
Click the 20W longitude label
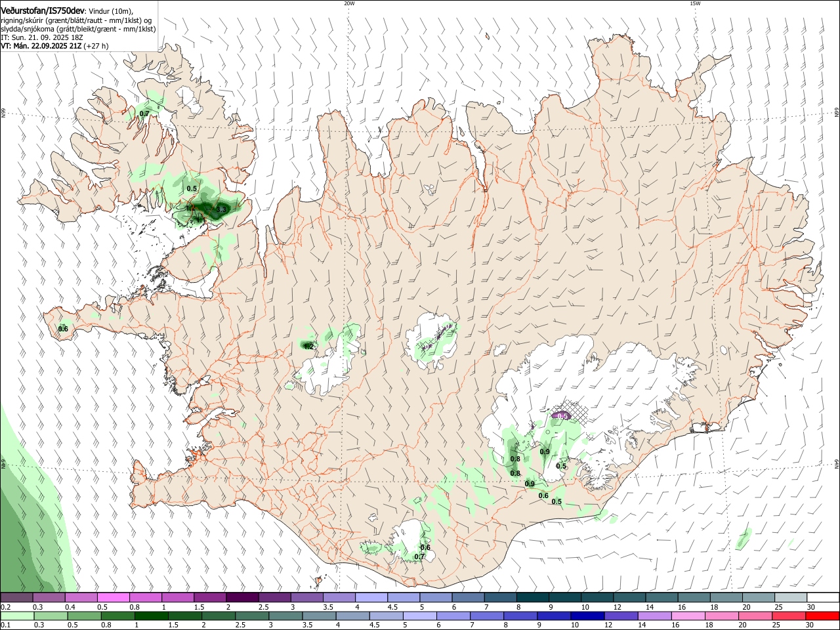point(349,3)
